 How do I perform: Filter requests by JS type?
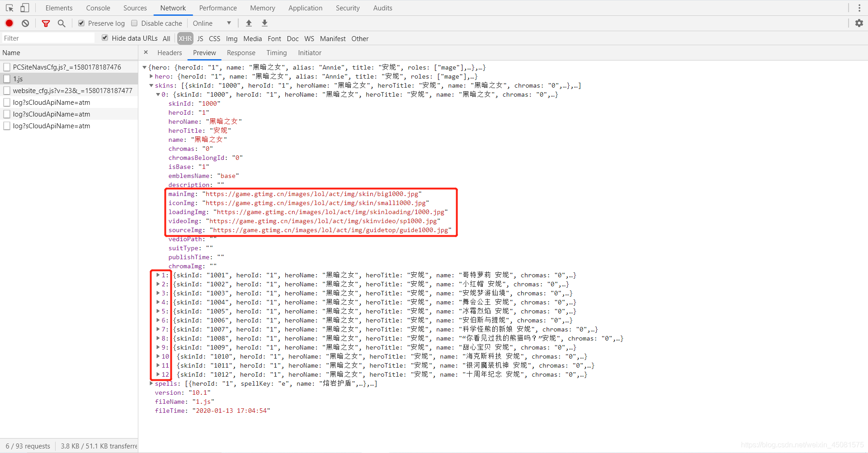click(x=200, y=38)
